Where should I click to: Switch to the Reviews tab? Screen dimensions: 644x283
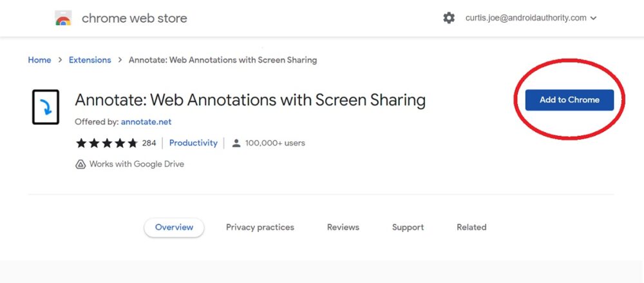[x=343, y=227]
